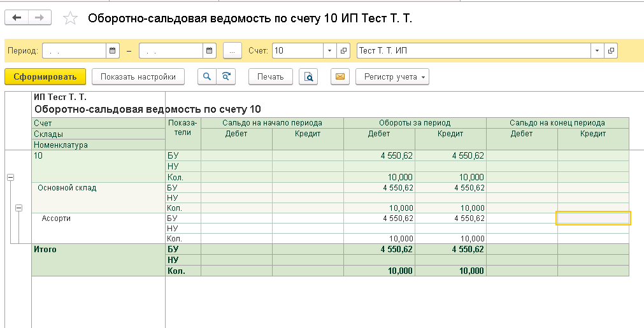Click the organization field Тест Т. Т. ИП

pos(474,51)
